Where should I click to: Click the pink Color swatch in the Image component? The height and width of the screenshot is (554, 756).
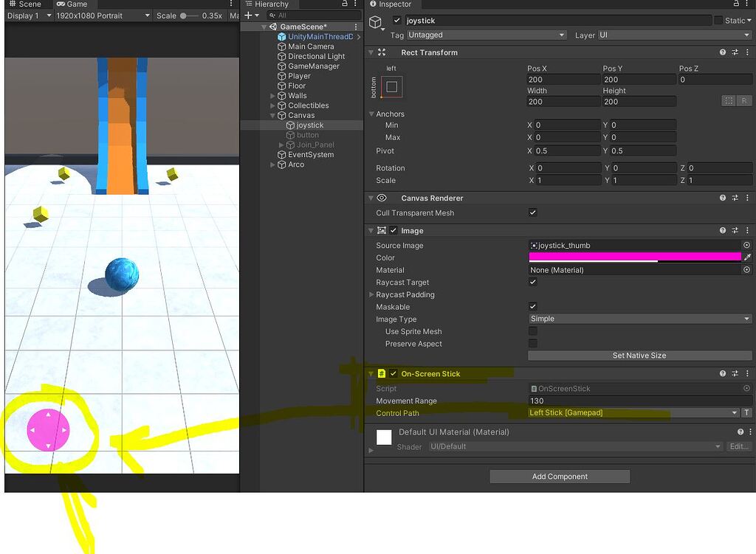click(x=635, y=257)
